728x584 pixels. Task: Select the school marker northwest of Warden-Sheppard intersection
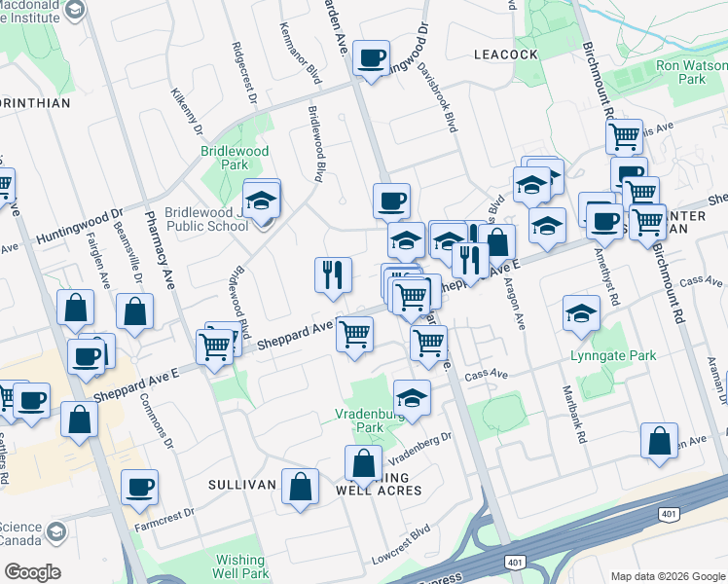(406, 243)
